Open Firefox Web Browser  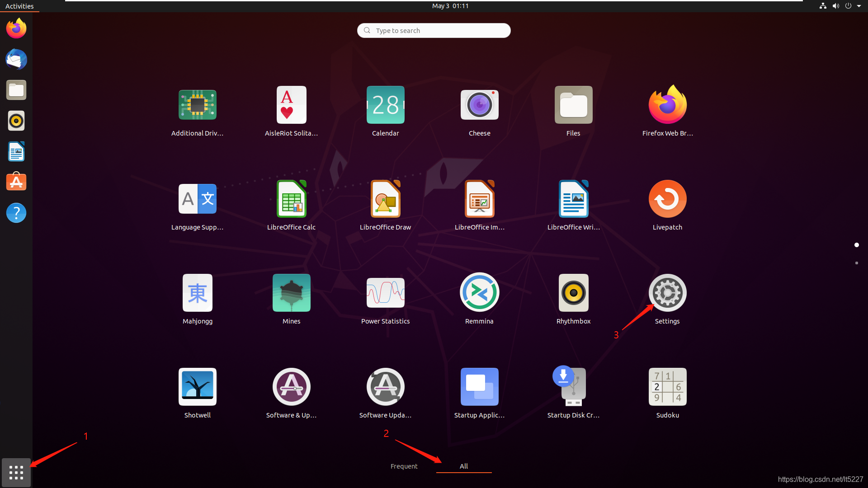point(667,104)
